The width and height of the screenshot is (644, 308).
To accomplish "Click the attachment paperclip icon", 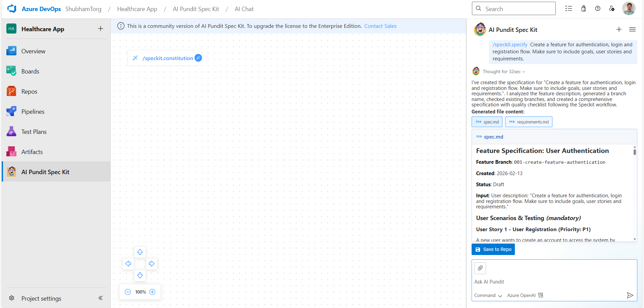I will tap(480, 268).
